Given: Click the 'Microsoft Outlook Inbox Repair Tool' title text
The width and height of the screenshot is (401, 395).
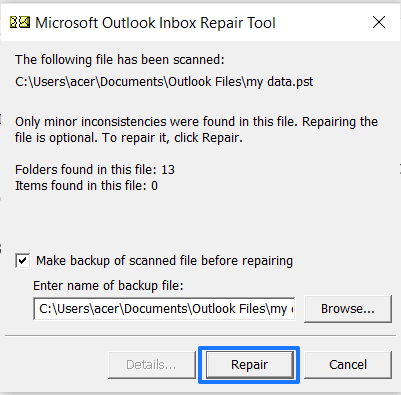Looking at the screenshot, I should click(x=155, y=23).
